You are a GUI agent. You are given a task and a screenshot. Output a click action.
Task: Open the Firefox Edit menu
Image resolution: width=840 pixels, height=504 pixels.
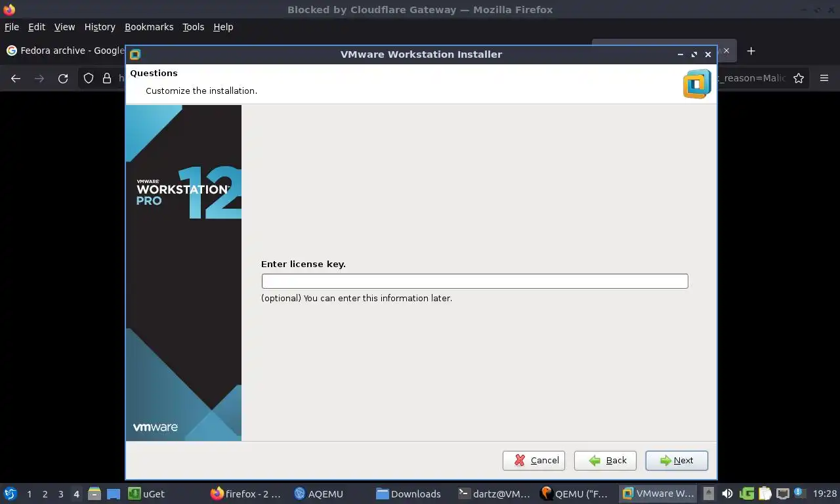click(x=37, y=27)
